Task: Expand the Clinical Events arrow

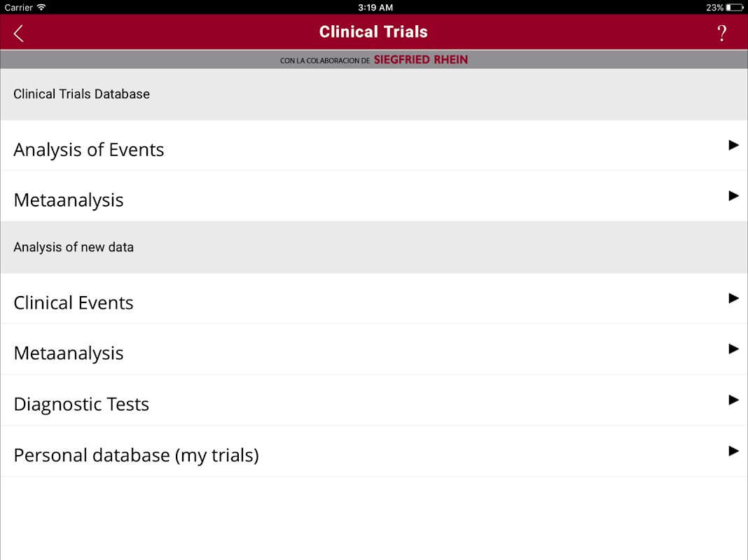Action: pos(733,298)
